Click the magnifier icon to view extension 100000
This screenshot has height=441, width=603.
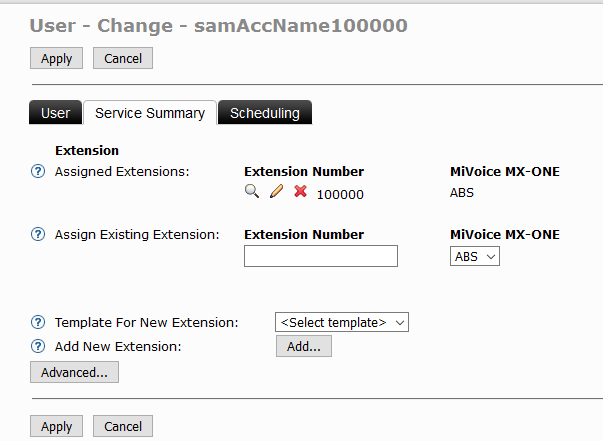point(252,193)
